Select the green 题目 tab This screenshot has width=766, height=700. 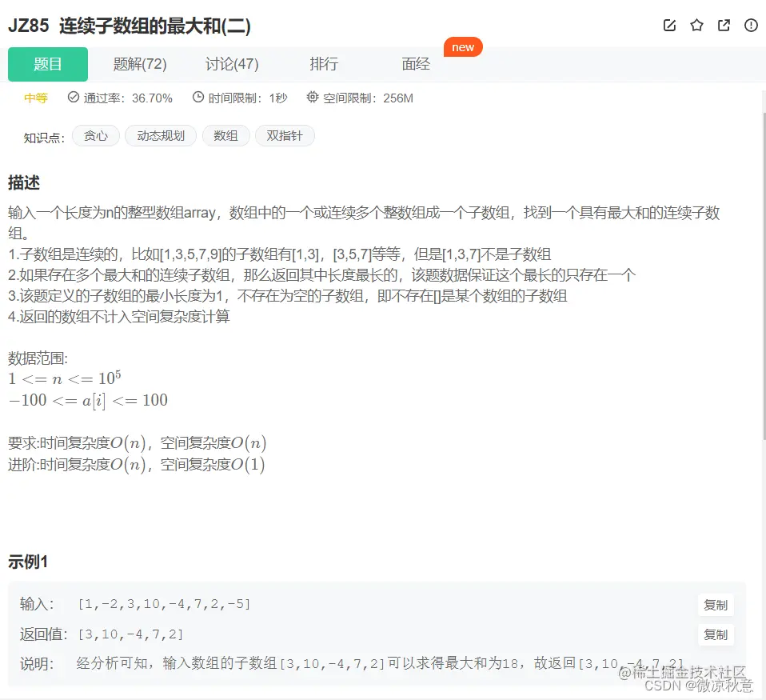click(47, 63)
